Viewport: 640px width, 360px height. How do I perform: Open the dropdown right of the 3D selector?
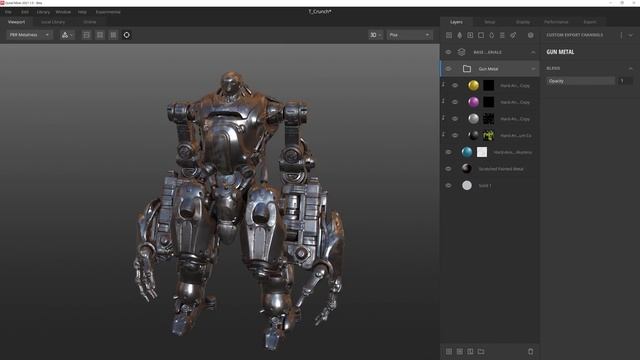tap(409, 35)
